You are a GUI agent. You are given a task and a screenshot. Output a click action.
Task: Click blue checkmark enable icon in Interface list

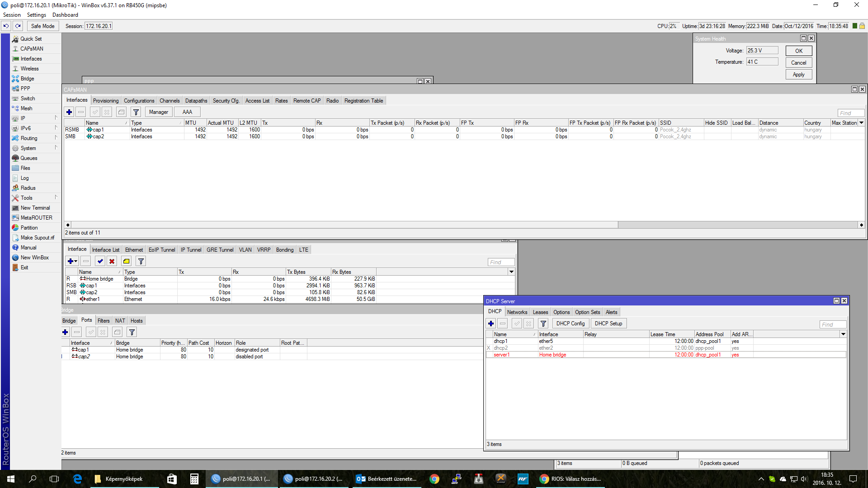coord(100,261)
